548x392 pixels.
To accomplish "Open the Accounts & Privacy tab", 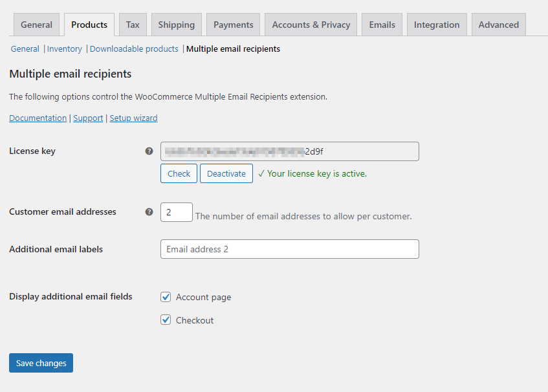I will pyautogui.click(x=311, y=25).
